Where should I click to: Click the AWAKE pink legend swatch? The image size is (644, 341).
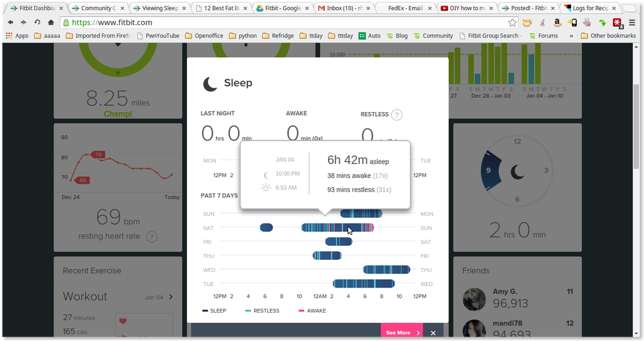pyautogui.click(x=302, y=311)
